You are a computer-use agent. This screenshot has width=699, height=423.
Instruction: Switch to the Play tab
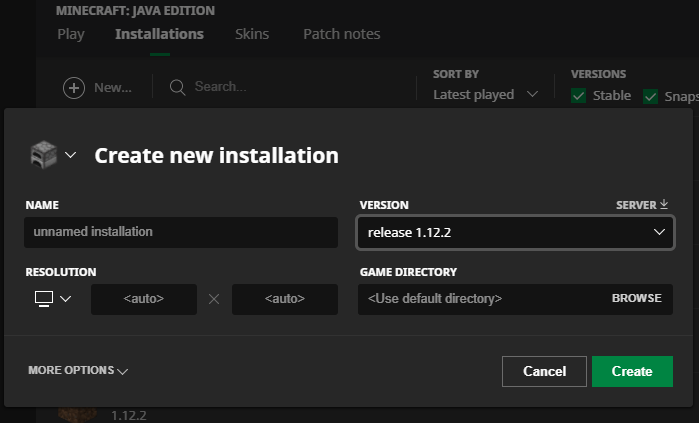(71, 34)
